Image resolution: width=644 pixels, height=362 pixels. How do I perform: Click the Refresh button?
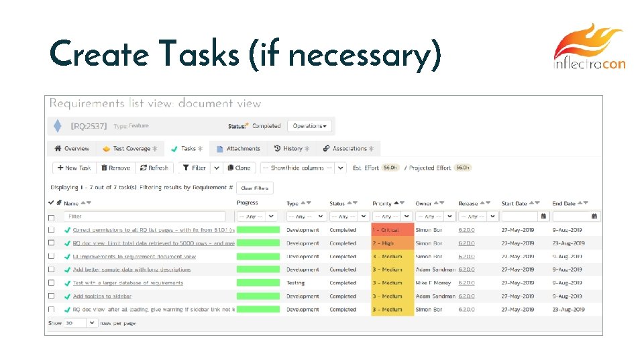[154, 168]
